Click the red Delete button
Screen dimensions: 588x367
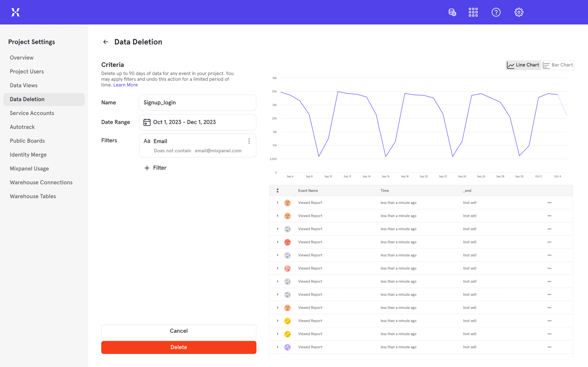pyautogui.click(x=179, y=347)
